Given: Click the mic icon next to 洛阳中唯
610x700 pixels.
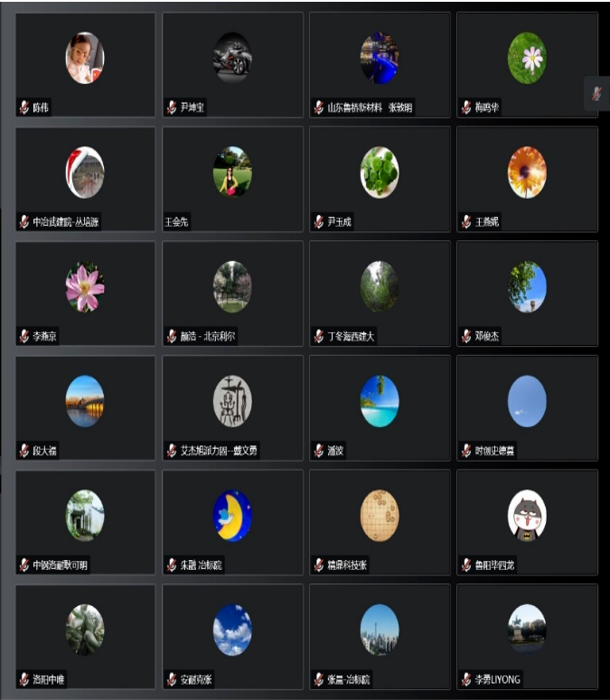Looking at the screenshot, I should tap(24, 679).
